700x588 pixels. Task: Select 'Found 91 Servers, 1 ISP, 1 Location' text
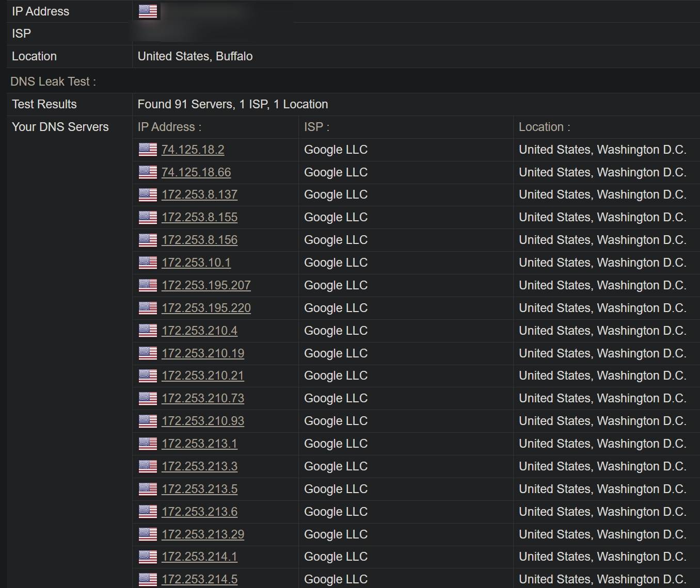point(233,104)
